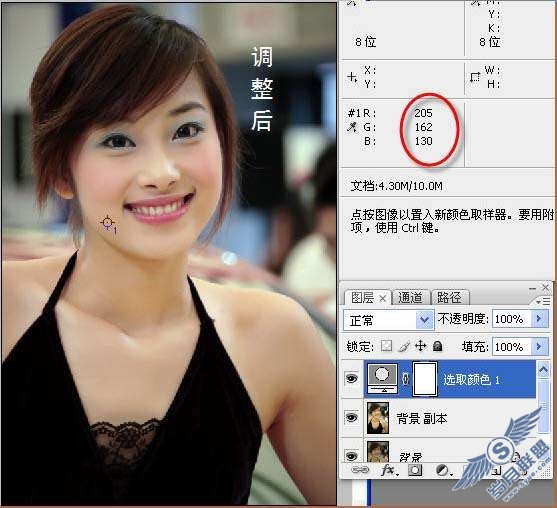This screenshot has height=508, width=557.
Task: Toggle visibility of the 背景 layer
Action: click(x=351, y=455)
